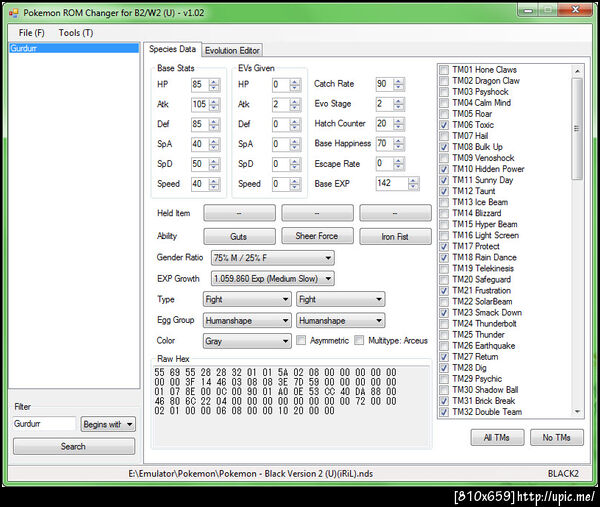Image resolution: width=600 pixels, height=507 pixels.
Task: Click the TM list scrollbar thumb
Action: [x=577, y=129]
